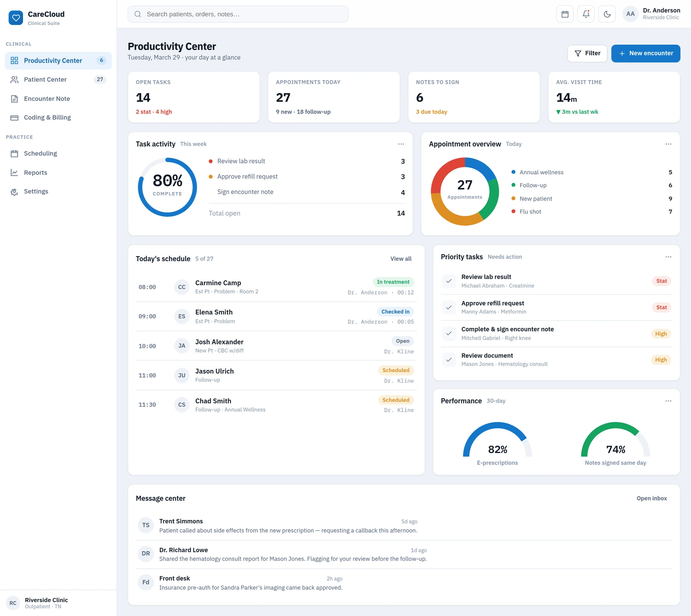Click the red Flu shot legend dot
The image size is (691, 616).
513,211
